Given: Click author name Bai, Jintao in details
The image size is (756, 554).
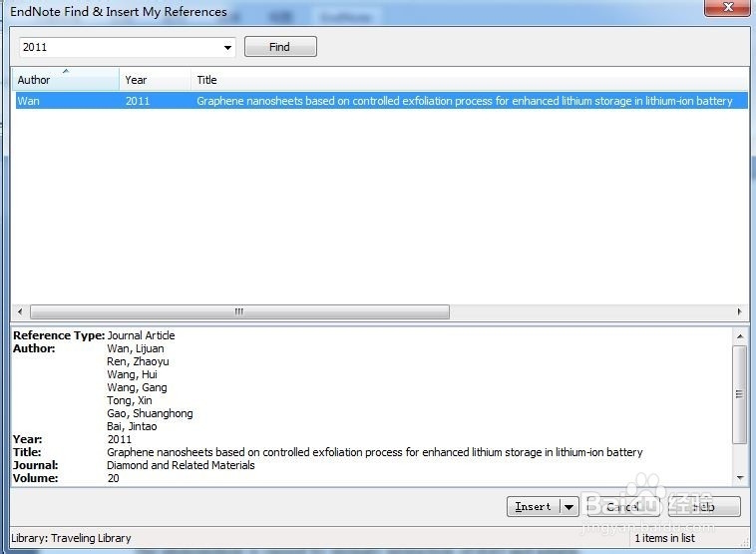Looking at the screenshot, I should click(x=132, y=426).
